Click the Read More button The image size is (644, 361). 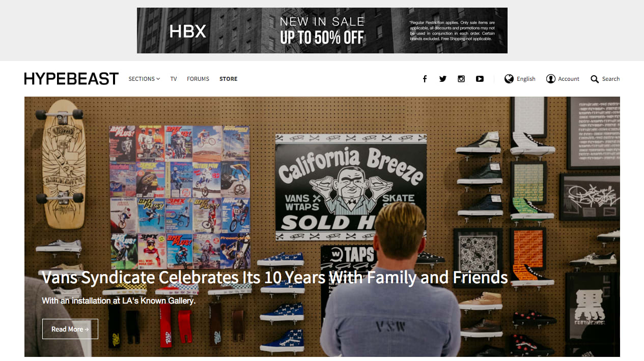70,329
